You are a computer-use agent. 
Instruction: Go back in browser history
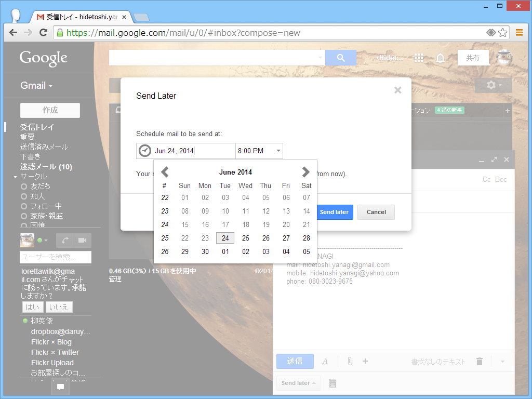tap(13, 33)
